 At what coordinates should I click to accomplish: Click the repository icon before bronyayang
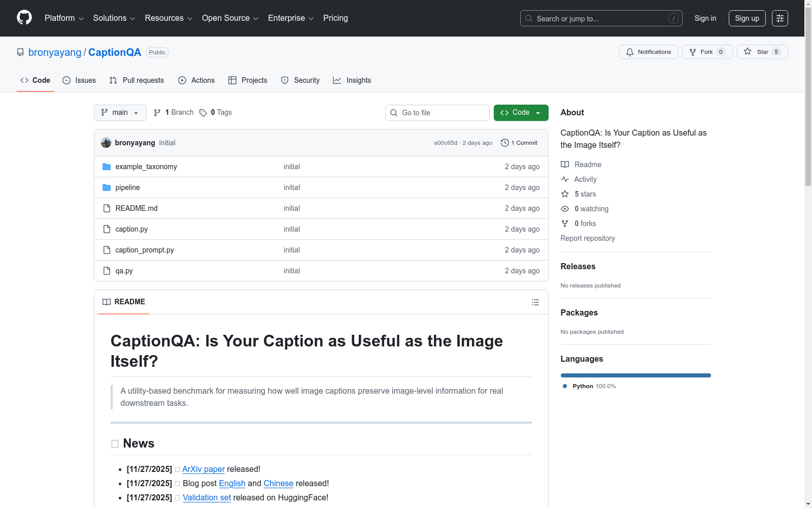click(x=20, y=52)
